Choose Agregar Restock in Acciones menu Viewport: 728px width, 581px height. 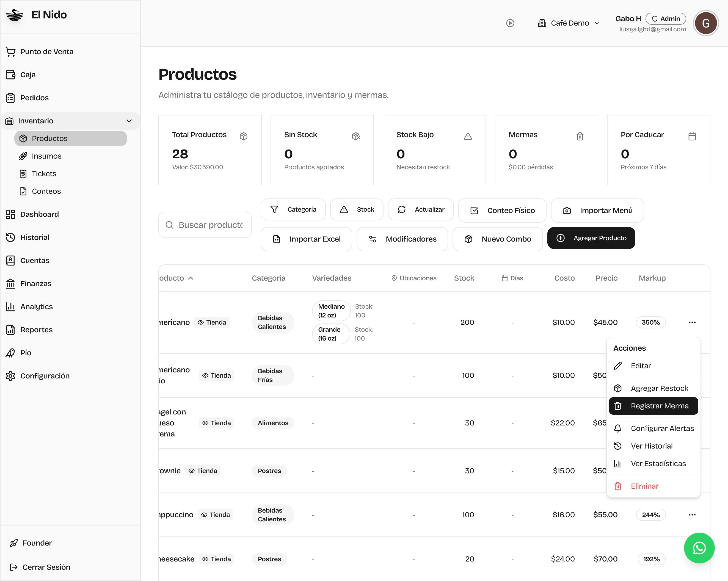click(653, 388)
